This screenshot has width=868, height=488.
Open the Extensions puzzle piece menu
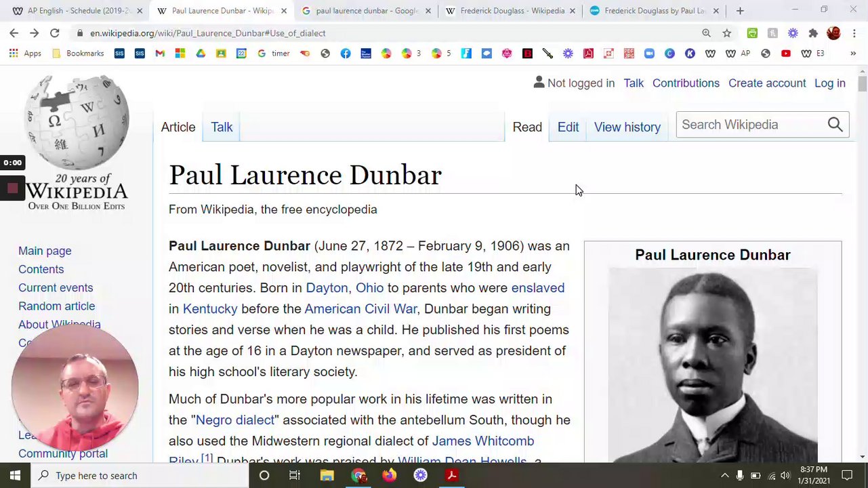click(x=813, y=33)
